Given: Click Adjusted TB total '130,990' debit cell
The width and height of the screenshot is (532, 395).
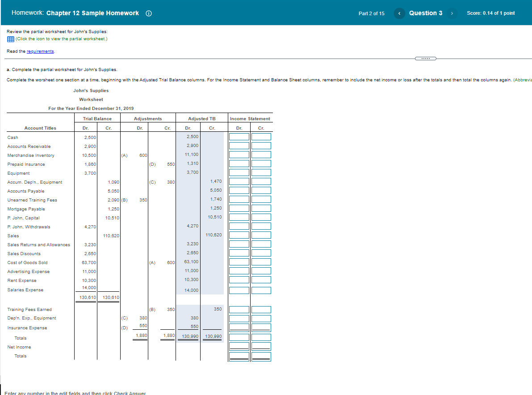Looking at the screenshot, I should coord(190,336).
